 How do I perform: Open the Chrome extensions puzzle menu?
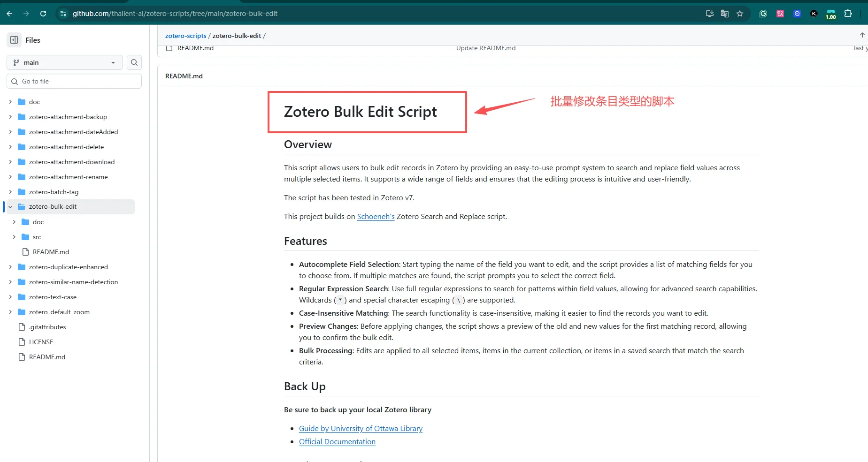848,14
